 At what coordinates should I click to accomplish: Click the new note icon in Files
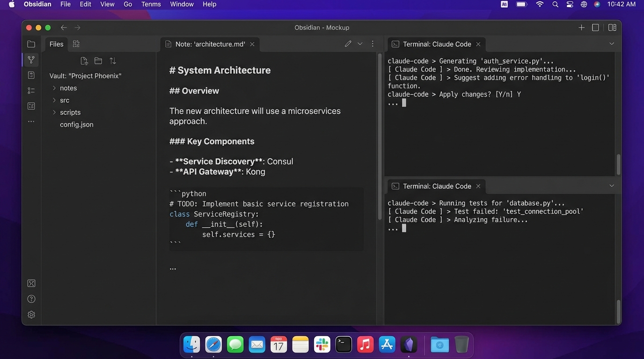[x=84, y=61]
